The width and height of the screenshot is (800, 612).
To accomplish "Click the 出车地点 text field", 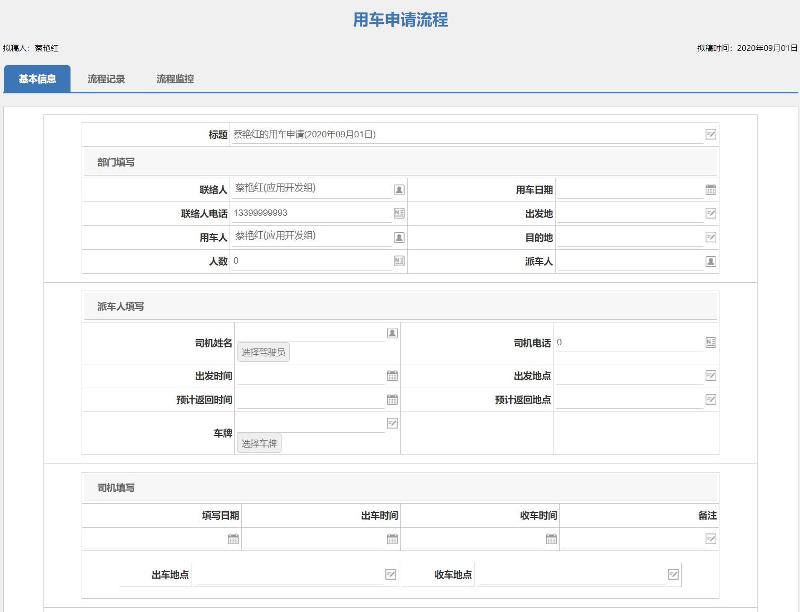I will click(x=288, y=575).
